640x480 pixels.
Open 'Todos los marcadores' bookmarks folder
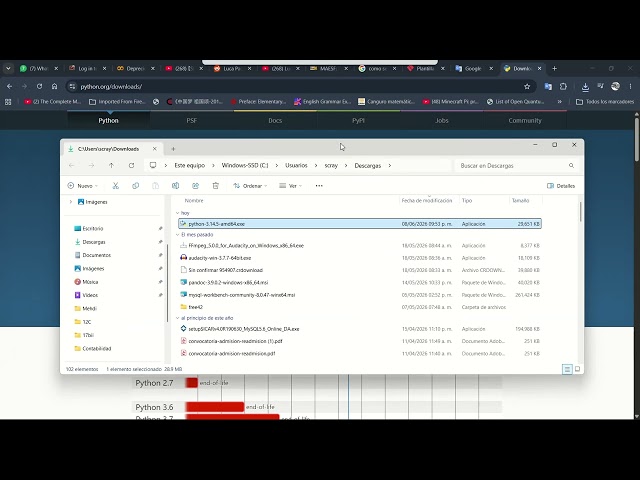pos(605,102)
